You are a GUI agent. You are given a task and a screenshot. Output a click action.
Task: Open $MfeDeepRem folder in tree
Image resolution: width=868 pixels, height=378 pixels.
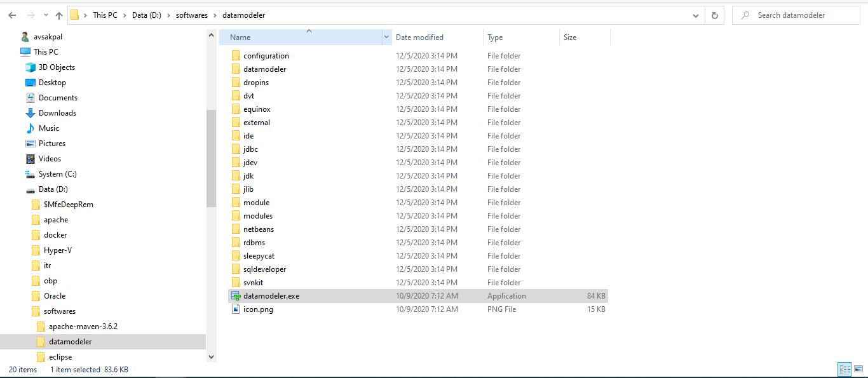click(x=69, y=205)
